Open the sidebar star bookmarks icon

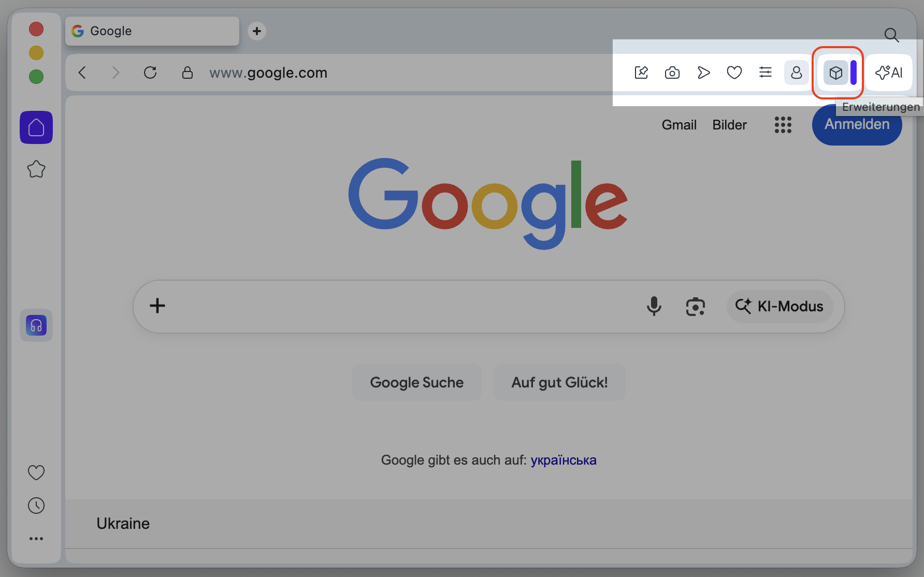click(x=36, y=169)
